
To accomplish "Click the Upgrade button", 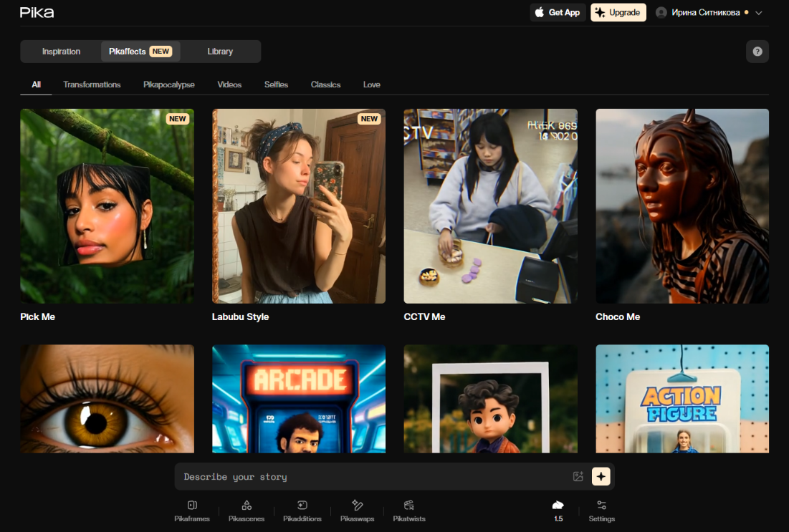I will click(x=618, y=13).
